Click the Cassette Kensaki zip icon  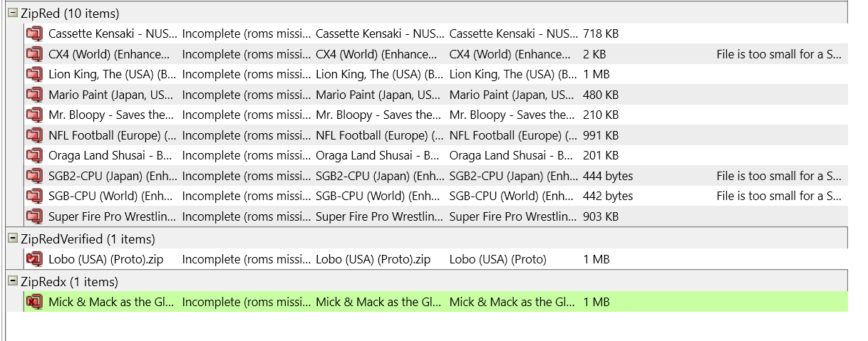(x=34, y=33)
